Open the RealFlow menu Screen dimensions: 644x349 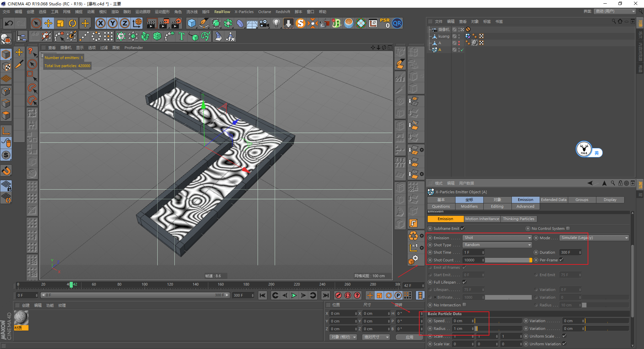click(222, 12)
